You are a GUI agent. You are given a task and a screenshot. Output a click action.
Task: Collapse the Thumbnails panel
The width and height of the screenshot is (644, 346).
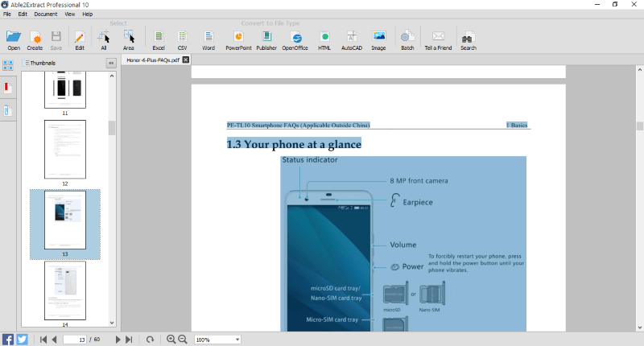tap(111, 63)
